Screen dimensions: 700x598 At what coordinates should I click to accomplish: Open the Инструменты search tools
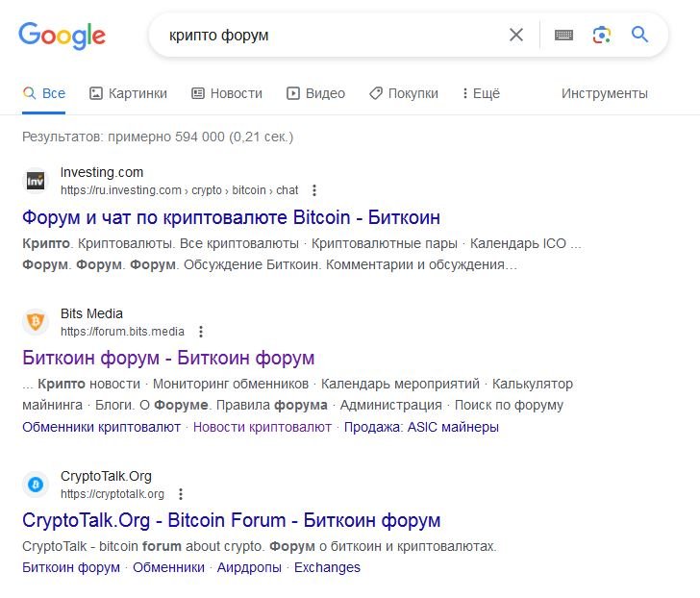605,93
